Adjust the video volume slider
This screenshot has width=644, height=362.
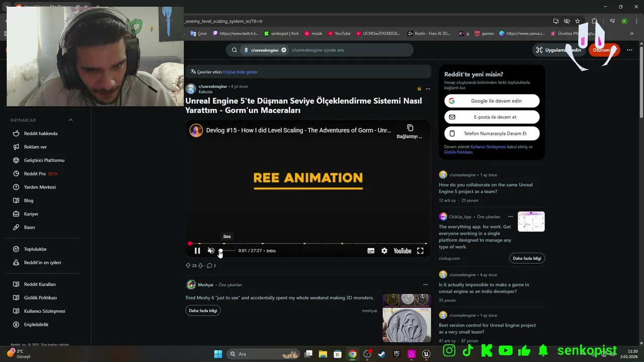(226, 251)
